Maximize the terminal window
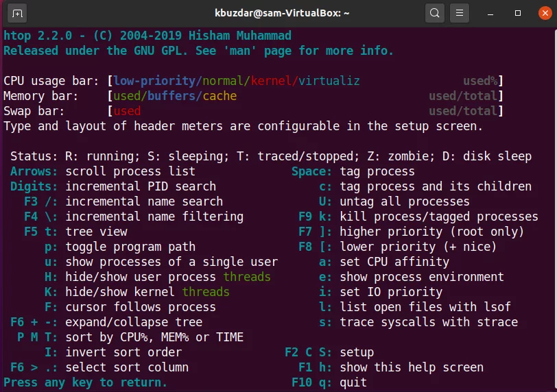The image size is (557, 392). pyautogui.click(x=518, y=13)
